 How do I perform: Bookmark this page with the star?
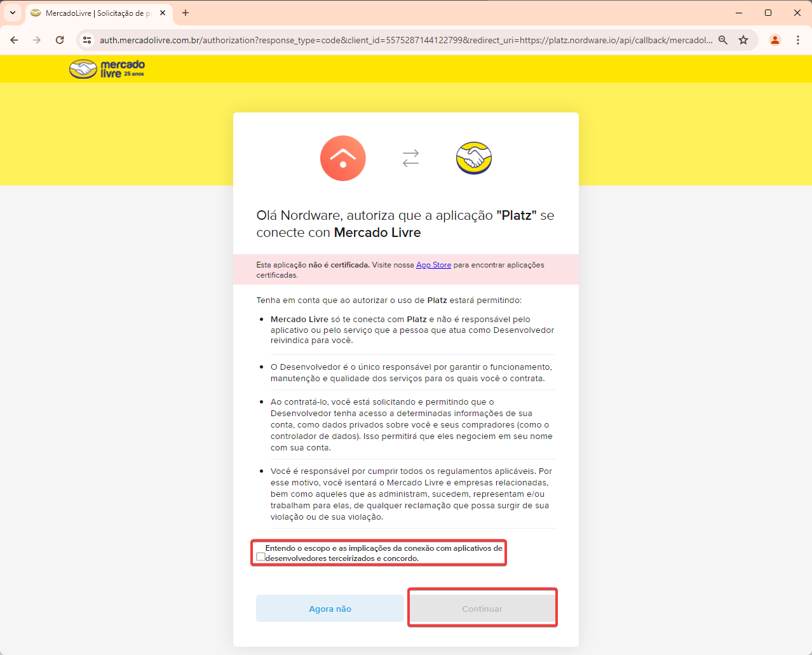pyautogui.click(x=743, y=40)
